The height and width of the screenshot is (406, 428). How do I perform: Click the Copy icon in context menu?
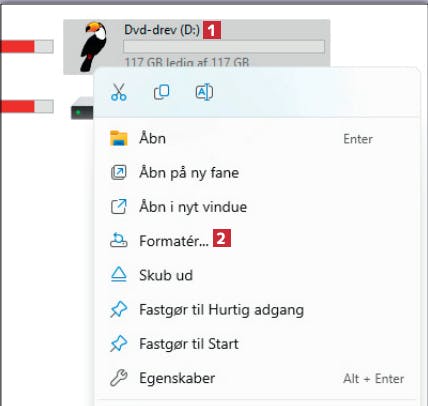[162, 92]
